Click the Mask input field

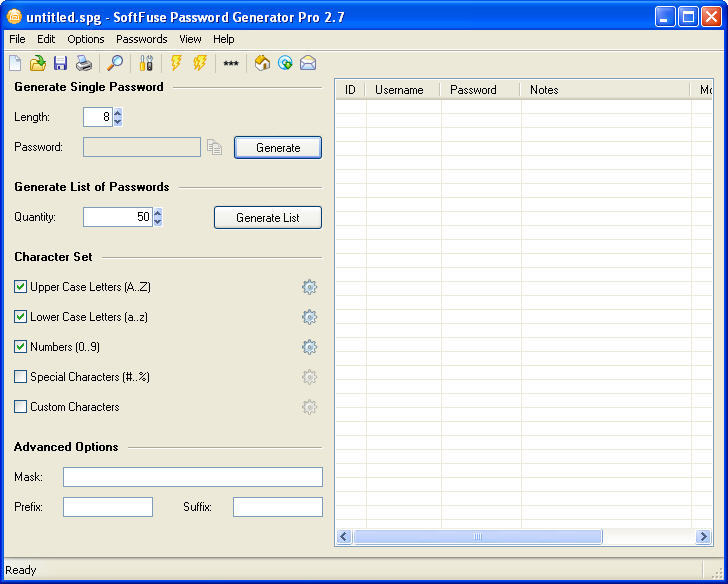193,477
